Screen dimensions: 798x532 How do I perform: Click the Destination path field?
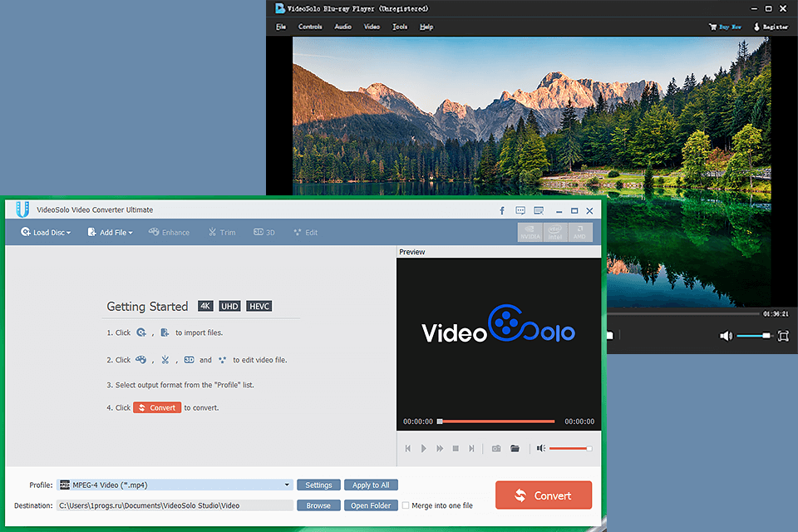point(175,505)
